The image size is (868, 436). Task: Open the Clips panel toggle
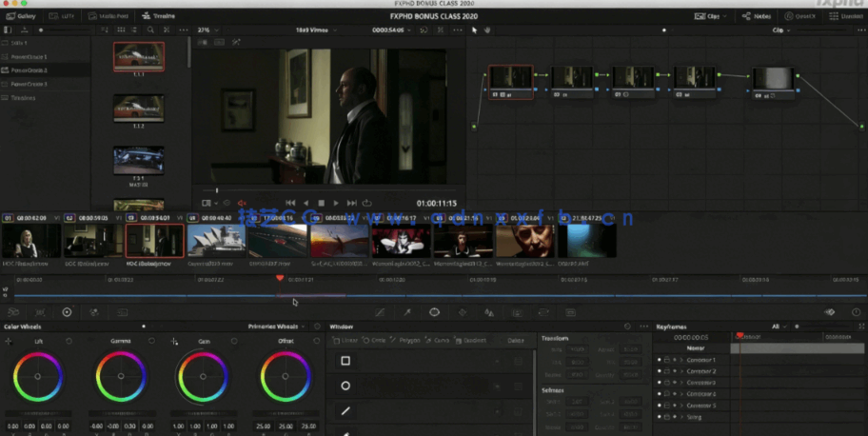point(711,16)
